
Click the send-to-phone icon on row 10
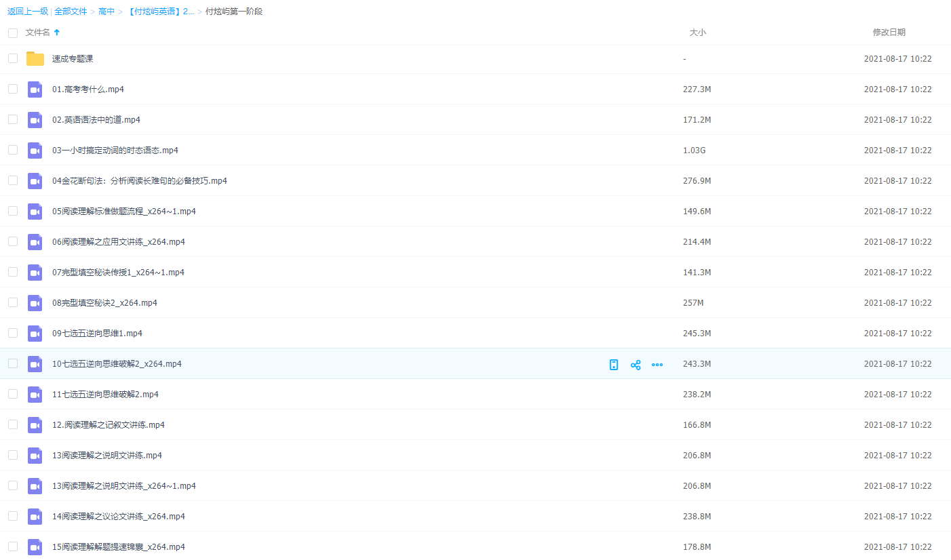point(614,365)
